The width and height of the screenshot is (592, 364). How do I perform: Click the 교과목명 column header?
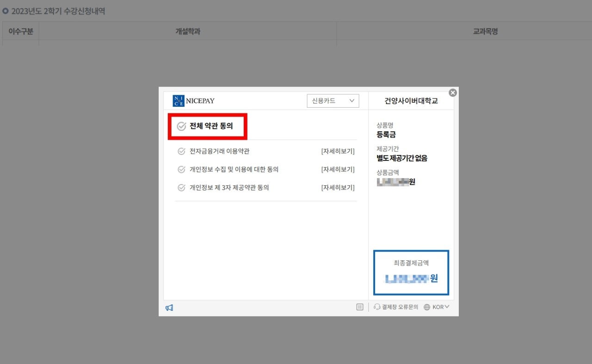tap(485, 31)
